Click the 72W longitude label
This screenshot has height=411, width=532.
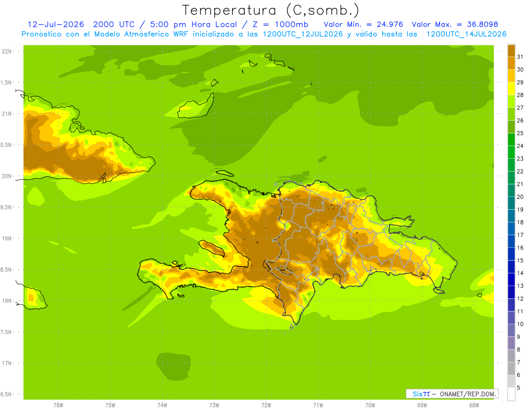(266, 405)
